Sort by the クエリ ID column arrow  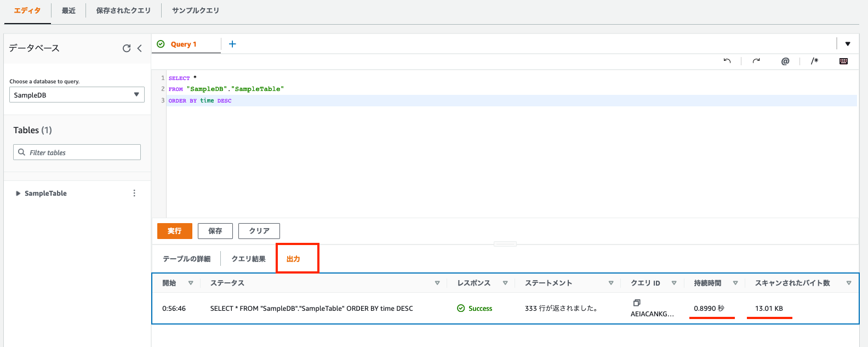(x=674, y=283)
